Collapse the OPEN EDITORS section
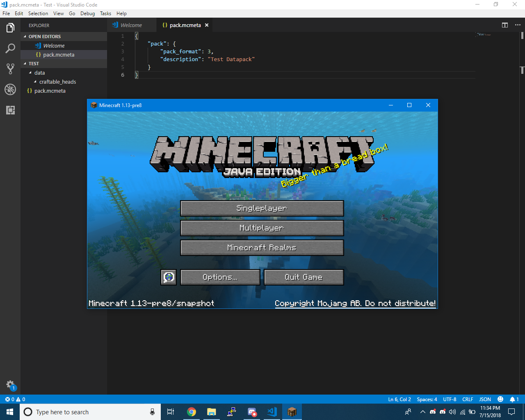This screenshot has width=525, height=420. point(44,37)
